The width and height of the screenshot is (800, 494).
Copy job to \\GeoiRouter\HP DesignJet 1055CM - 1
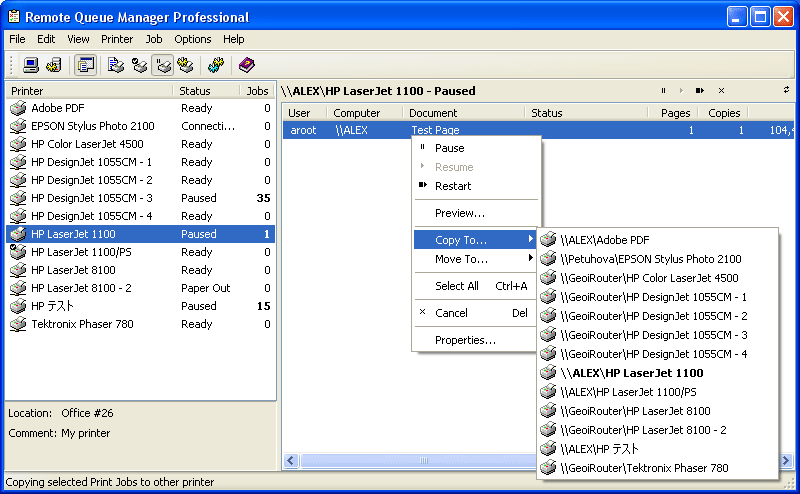coord(658,297)
